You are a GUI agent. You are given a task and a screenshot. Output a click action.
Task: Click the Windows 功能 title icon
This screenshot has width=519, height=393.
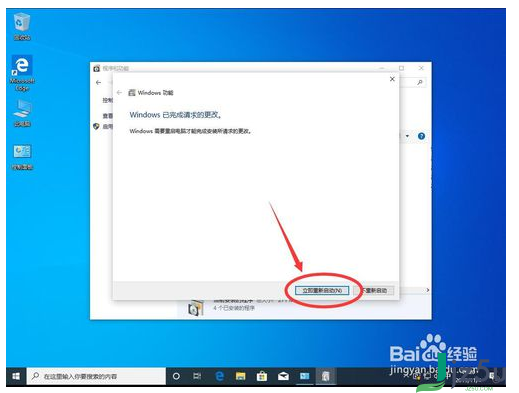coord(132,92)
